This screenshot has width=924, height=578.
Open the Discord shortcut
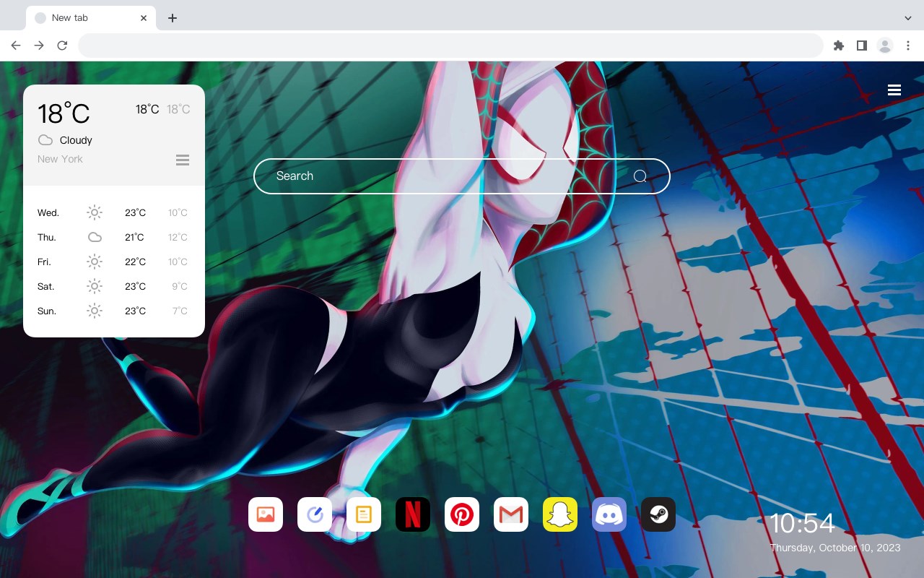609,514
